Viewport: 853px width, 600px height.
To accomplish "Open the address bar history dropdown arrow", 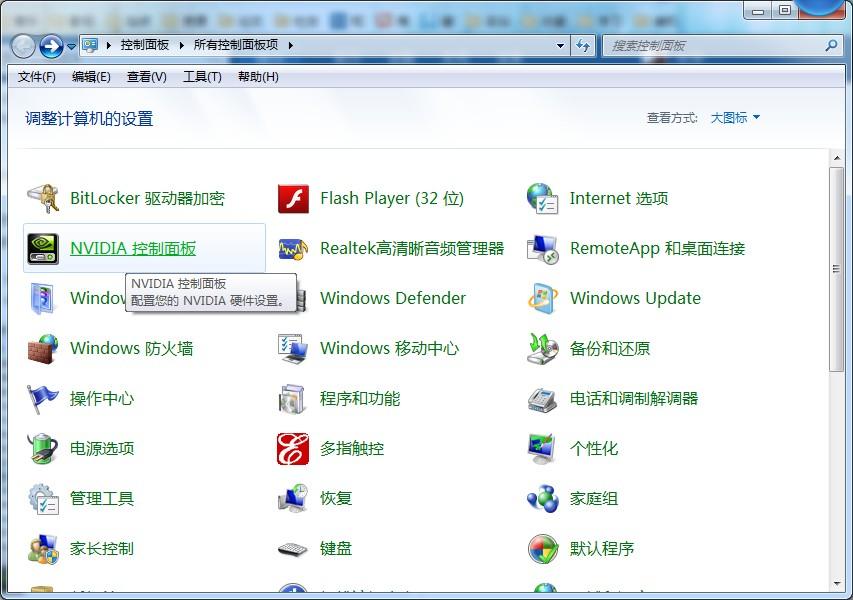I will 560,46.
